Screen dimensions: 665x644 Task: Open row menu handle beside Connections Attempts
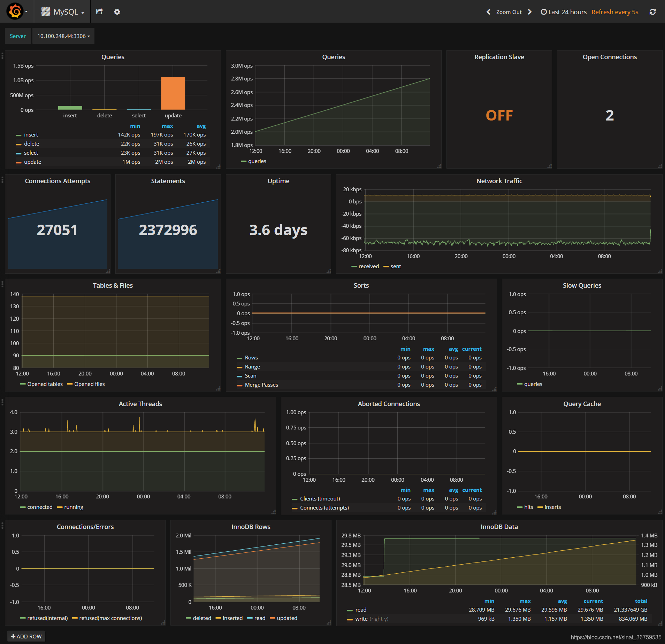pos(2,179)
